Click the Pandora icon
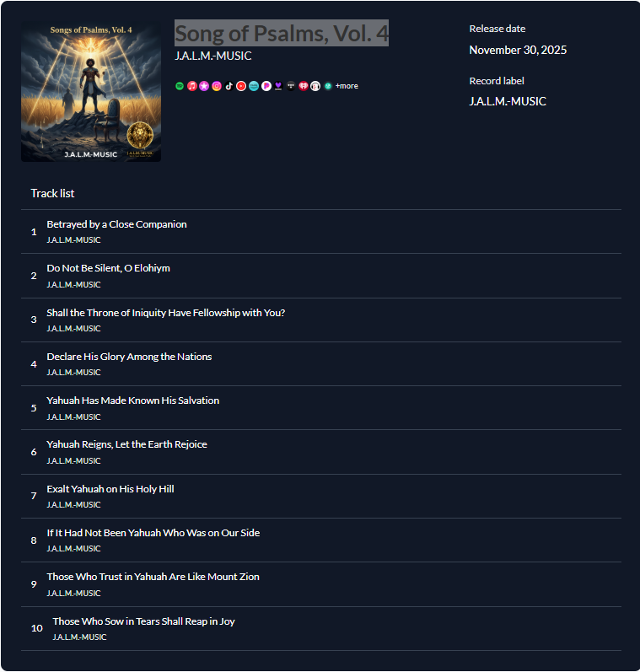 [266, 86]
